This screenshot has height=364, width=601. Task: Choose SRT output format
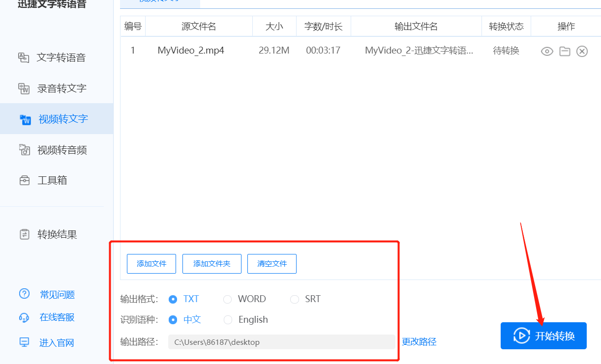(x=294, y=299)
